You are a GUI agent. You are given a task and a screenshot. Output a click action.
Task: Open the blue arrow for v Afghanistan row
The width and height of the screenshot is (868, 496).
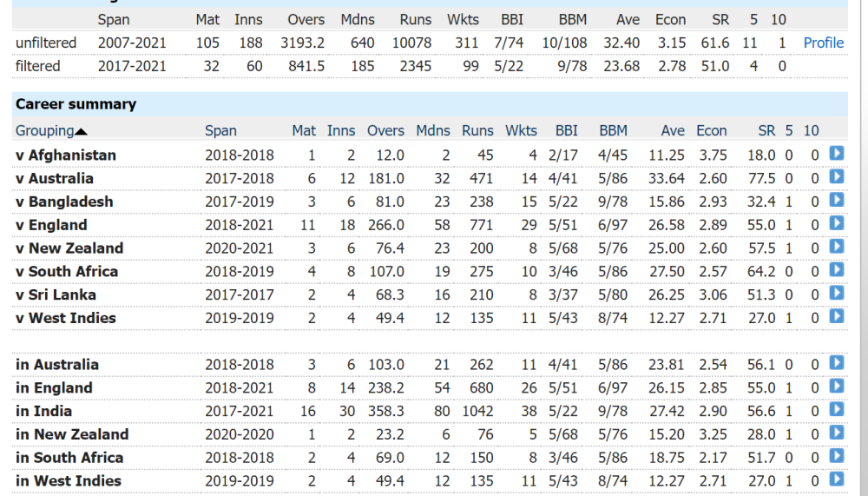pos(837,154)
